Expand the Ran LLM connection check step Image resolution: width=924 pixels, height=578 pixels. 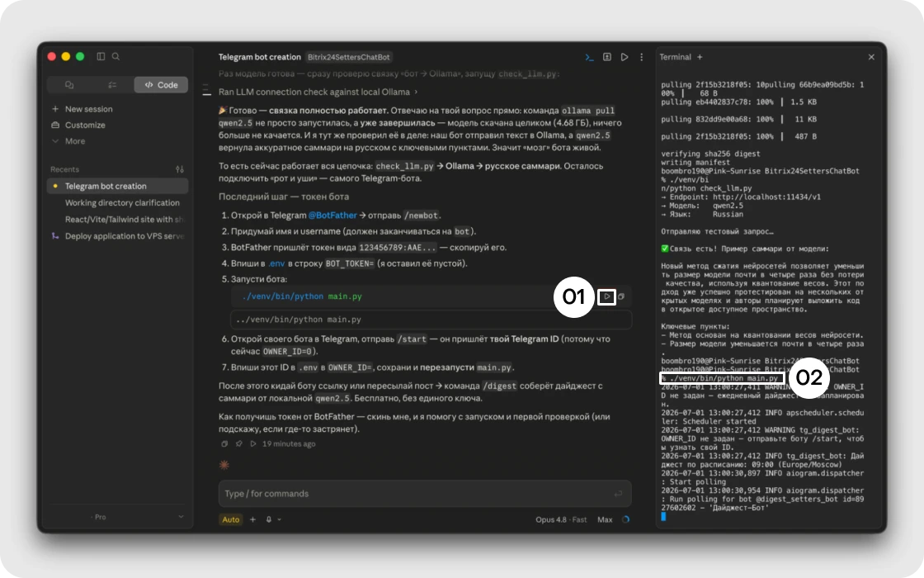(x=318, y=92)
